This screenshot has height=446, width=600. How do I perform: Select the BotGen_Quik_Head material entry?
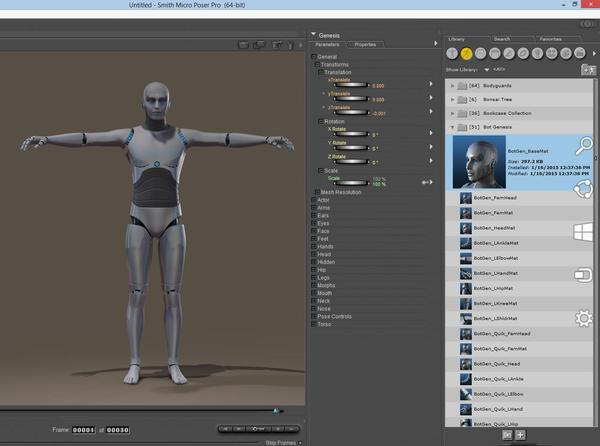(498, 364)
